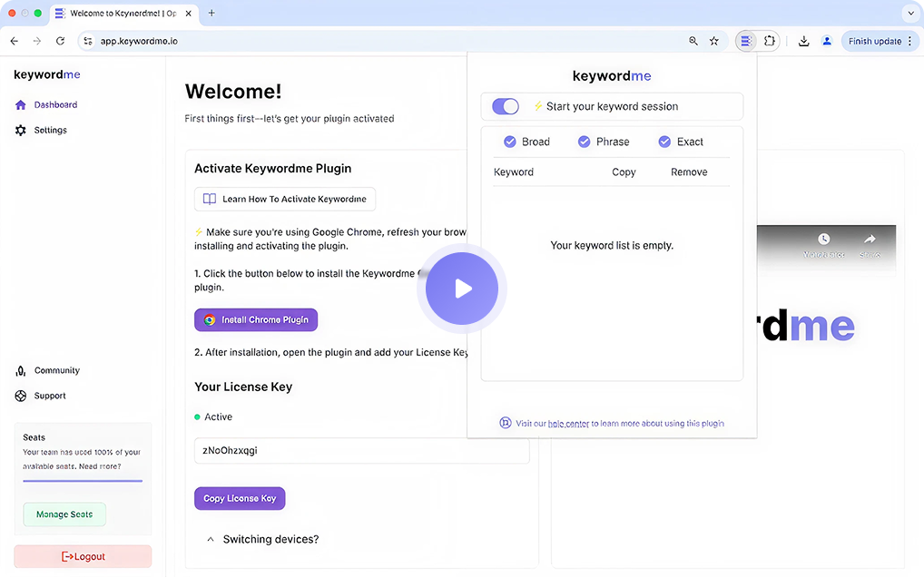Viewport: 924px width, 578px height.
Task: Click the address bar URL app.keywordme.io
Action: click(x=139, y=41)
